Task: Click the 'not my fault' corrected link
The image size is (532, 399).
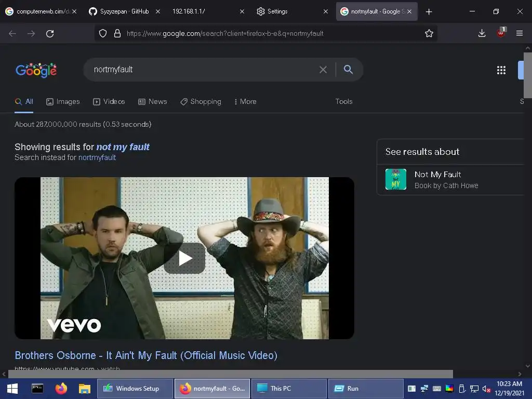Action: click(123, 147)
